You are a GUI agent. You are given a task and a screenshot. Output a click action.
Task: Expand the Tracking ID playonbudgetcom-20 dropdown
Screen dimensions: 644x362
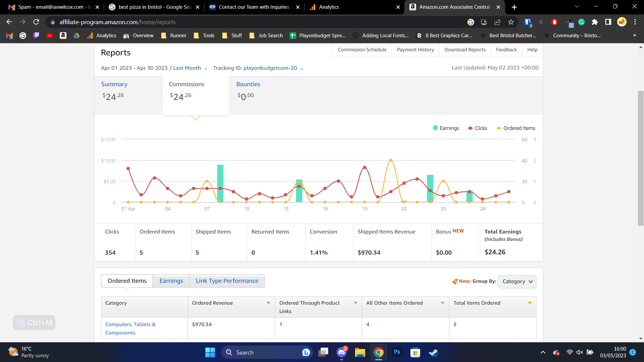point(274,68)
